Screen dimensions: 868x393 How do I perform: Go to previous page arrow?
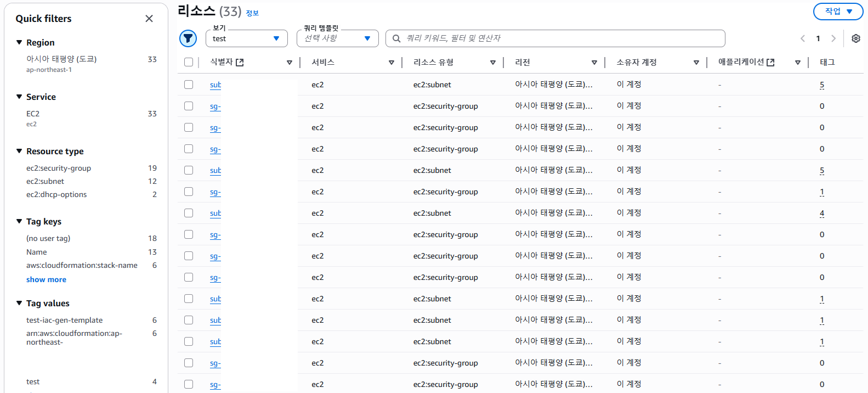803,38
